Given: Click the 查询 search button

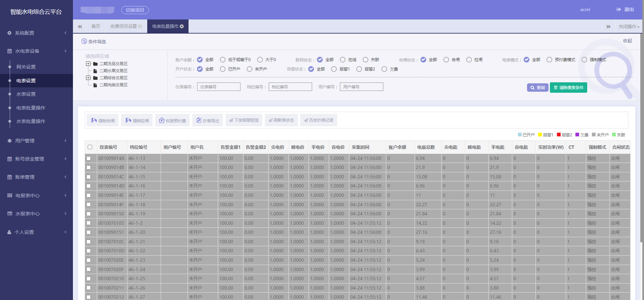Looking at the screenshot, I should coord(537,87).
